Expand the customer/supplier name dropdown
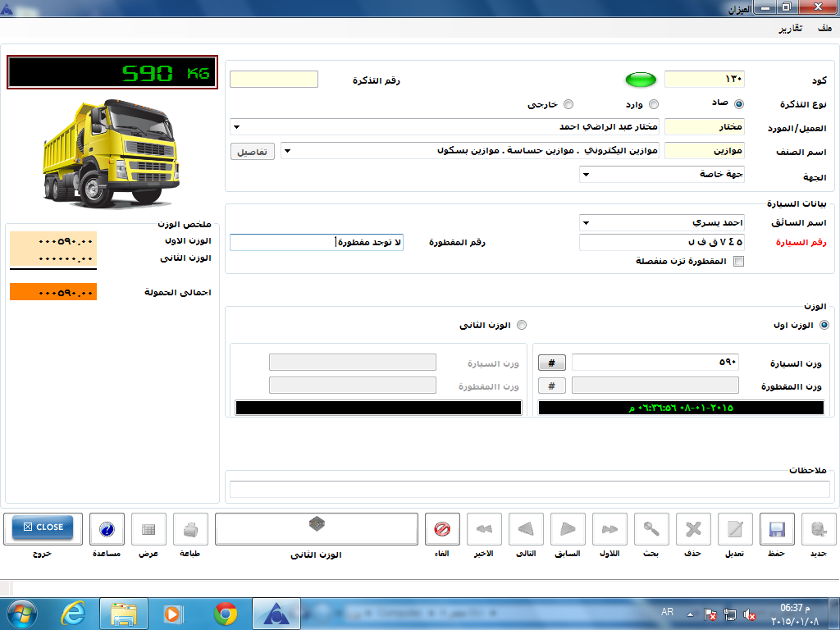 (236, 127)
